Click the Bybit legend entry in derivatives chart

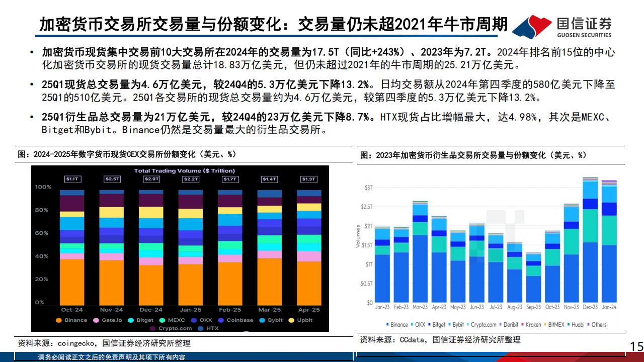point(457,325)
